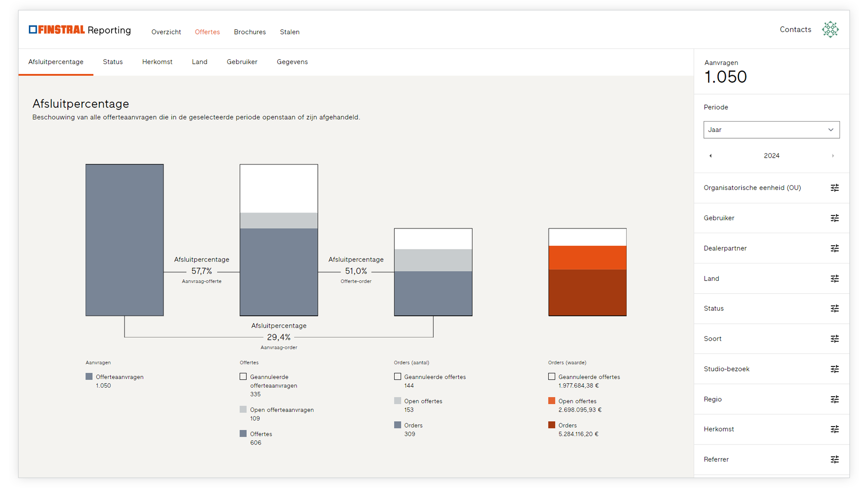Open filter icon next to Regio
This screenshot has height=488, width=868.
835,399
